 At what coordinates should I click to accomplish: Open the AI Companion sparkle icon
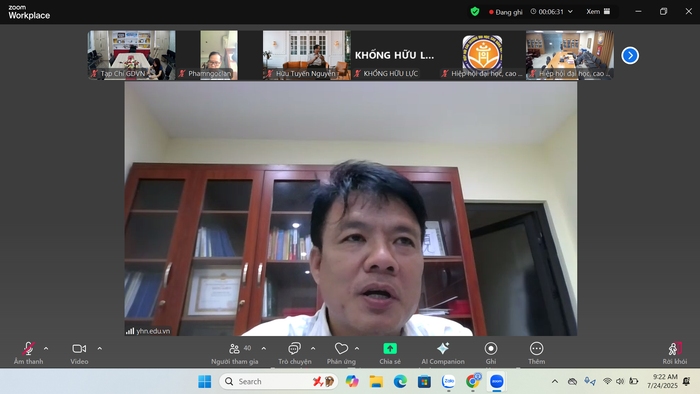click(443, 348)
